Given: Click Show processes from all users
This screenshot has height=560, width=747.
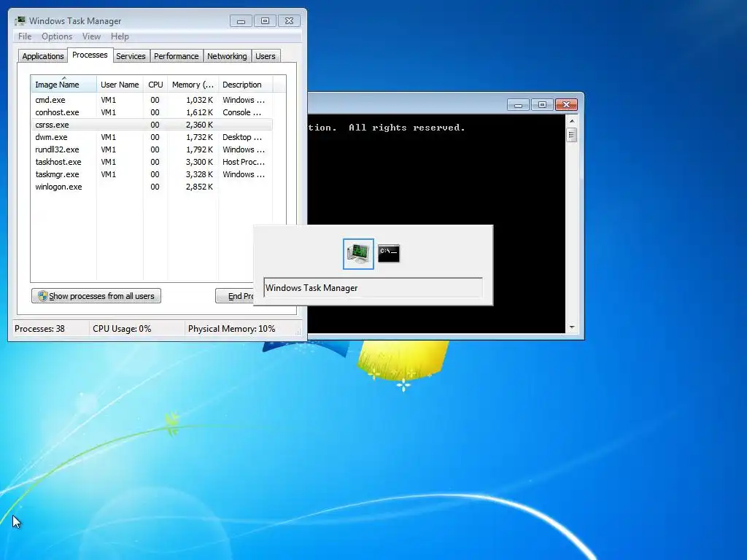Looking at the screenshot, I should (96, 296).
